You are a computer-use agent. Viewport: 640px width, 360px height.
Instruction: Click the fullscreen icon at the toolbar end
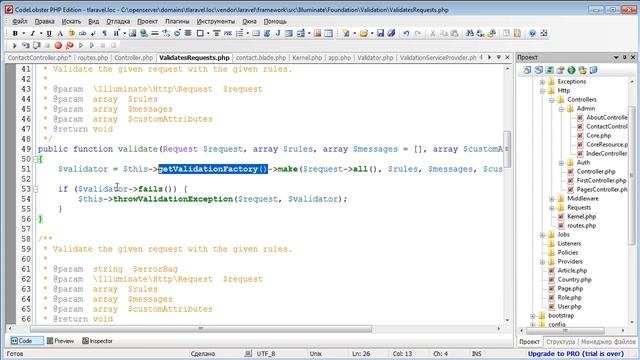tap(544, 33)
